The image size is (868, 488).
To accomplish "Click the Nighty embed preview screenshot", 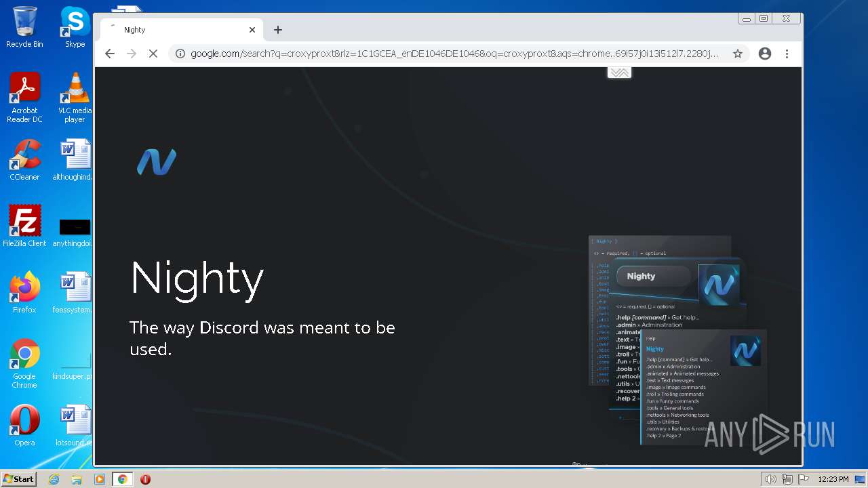I will click(x=678, y=340).
